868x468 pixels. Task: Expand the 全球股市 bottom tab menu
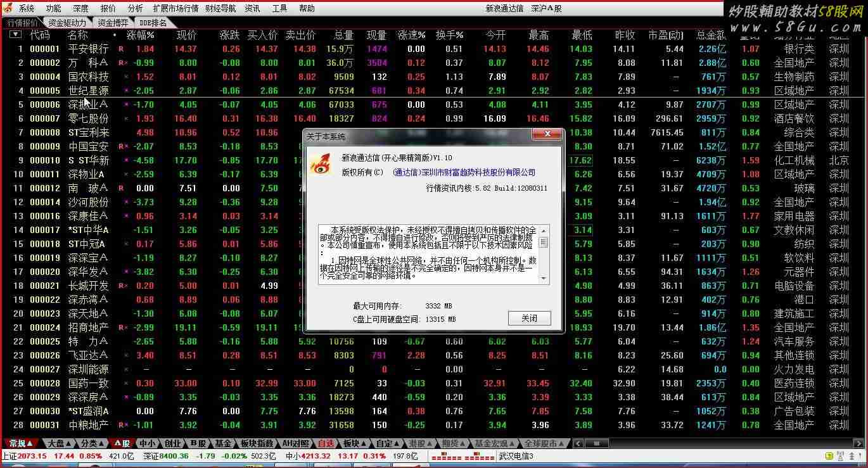tap(544, 443)
